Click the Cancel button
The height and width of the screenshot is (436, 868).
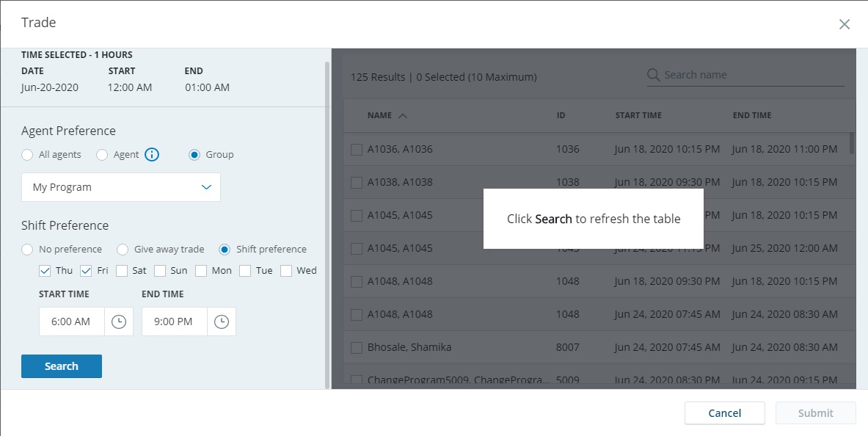[x=724, y=413]
